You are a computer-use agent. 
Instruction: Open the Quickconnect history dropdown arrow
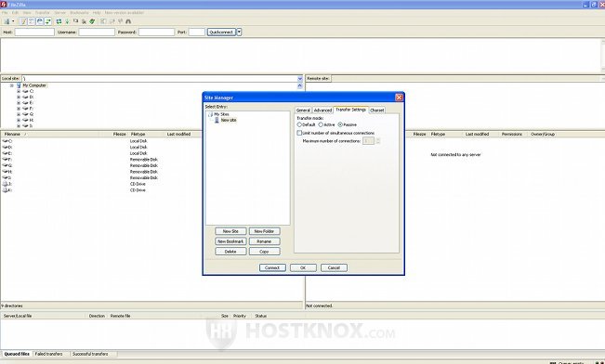(239, 32)
